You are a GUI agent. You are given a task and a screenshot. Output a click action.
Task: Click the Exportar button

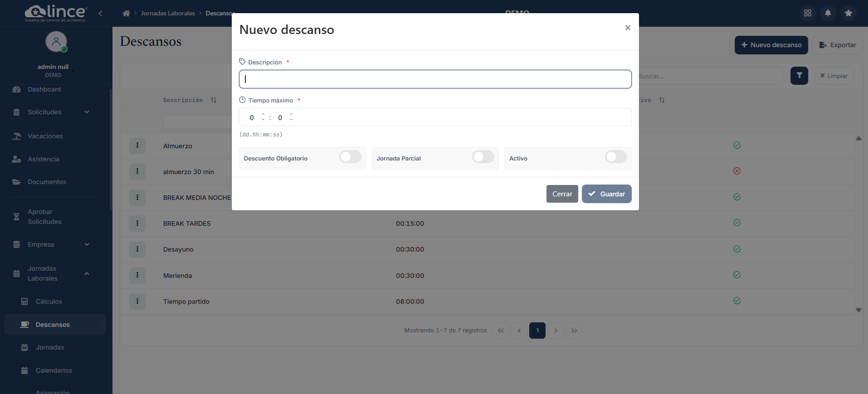coord(837,45)
